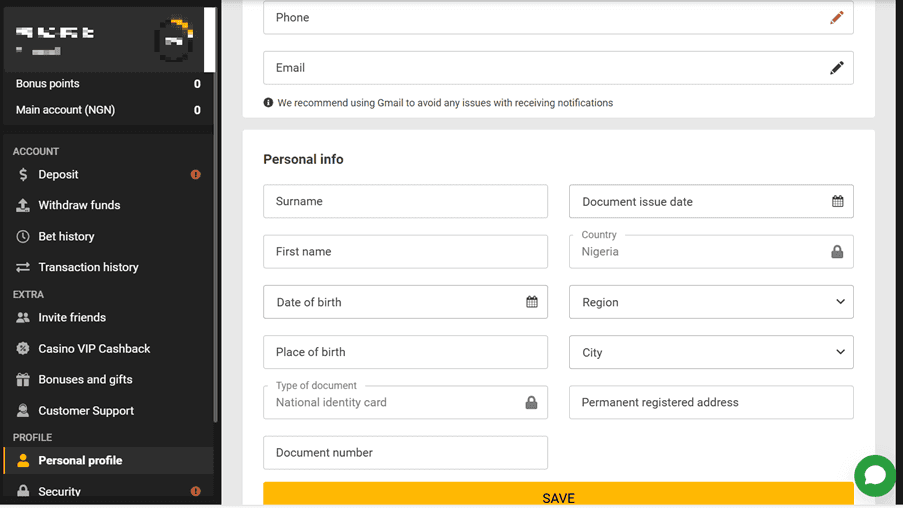Open the Deposit menu item
This screenshot has width=903, height=508.
point(108,175)
